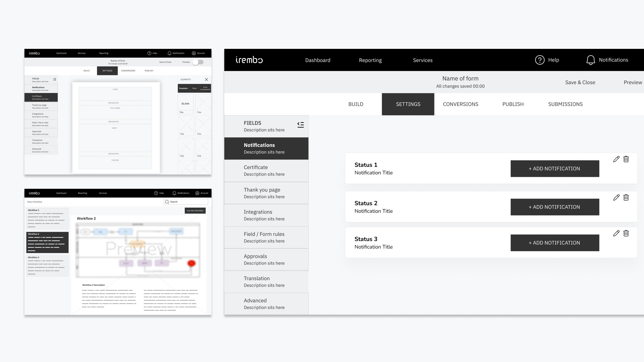This screenshot has width=644, height=362.
Task: Select Certificate from settings sidebar
Action: pyautogui.click(x=266, y=170)
